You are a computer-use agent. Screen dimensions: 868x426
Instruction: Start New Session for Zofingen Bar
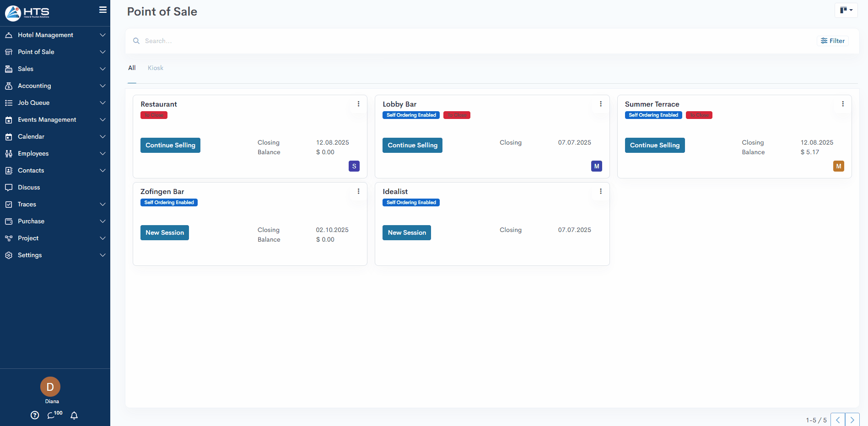(x=165, y=232)
